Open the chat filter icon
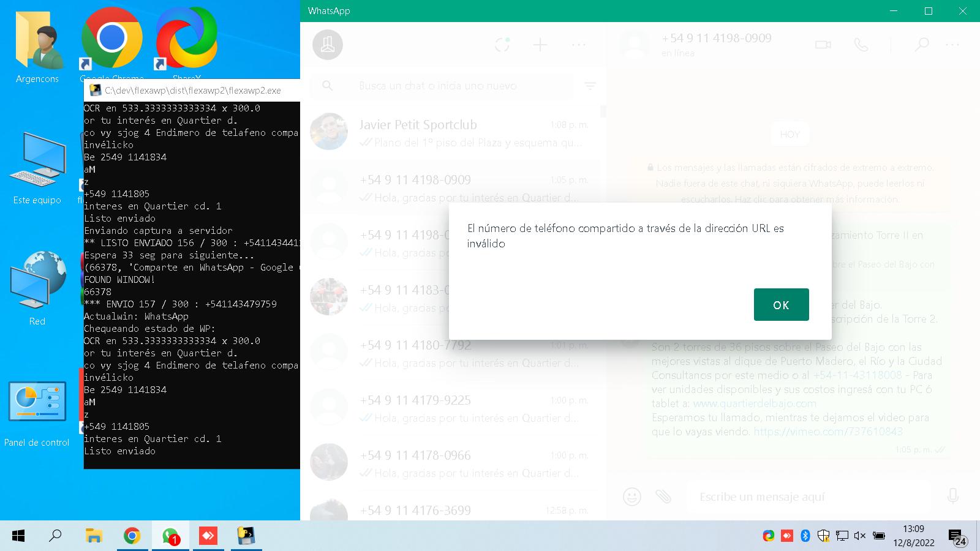 click(590, 86)
